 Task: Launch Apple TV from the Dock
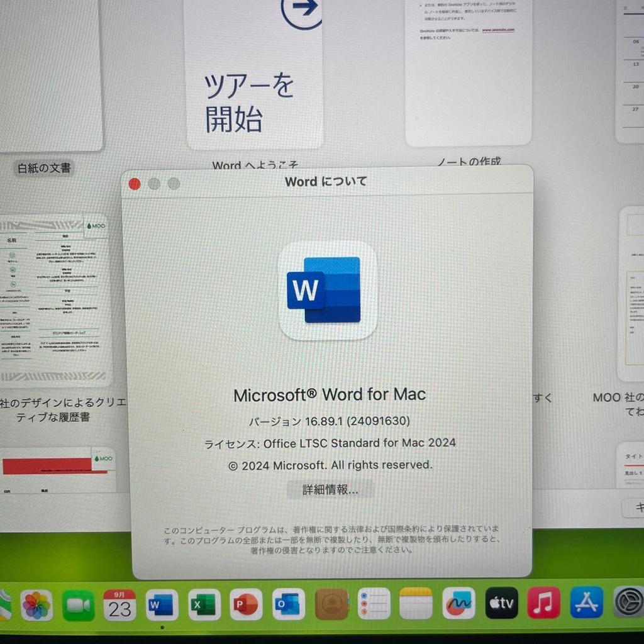(x=501, y=602)
